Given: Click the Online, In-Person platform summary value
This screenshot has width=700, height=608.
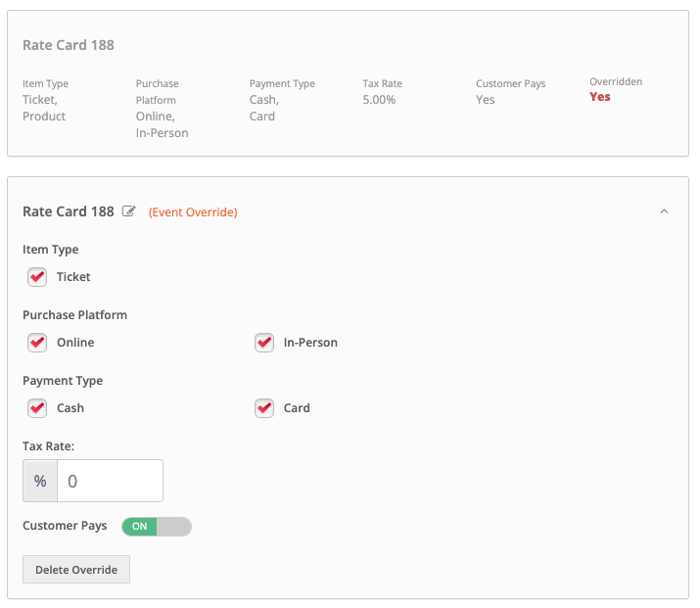Looking at the screenshot, I should point(163,124).
